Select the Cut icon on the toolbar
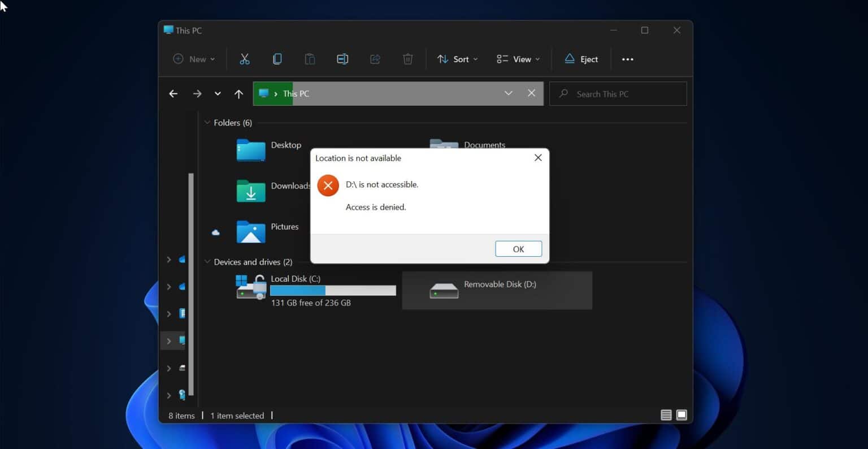The width and height of the screenshot is (868, 449). 244,59
